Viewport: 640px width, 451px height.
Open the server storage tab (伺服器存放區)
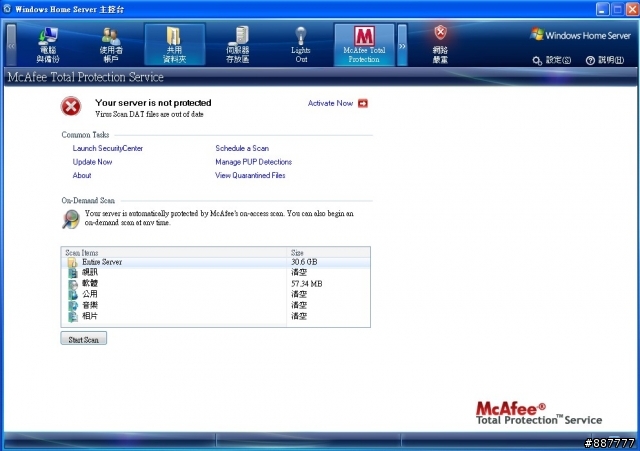[237, 44]
